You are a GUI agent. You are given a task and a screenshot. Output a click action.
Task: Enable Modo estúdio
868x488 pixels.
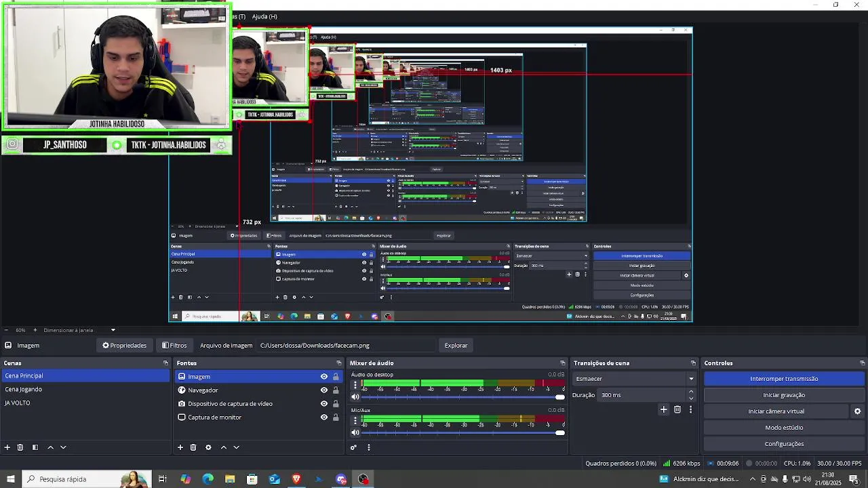click(x=784, y=428)
